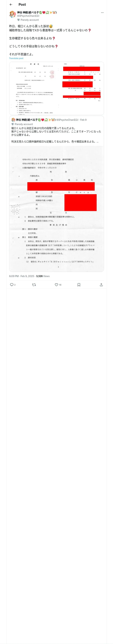
Task: Click the avatar in the quoted post
Action: (x=13, y=120)
